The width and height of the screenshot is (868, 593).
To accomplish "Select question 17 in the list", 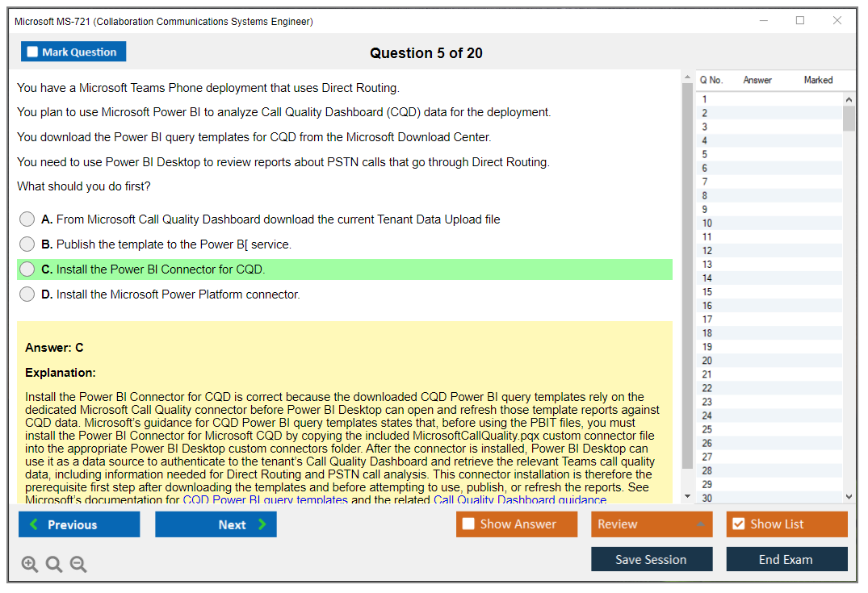I will (x=769, y=319).
